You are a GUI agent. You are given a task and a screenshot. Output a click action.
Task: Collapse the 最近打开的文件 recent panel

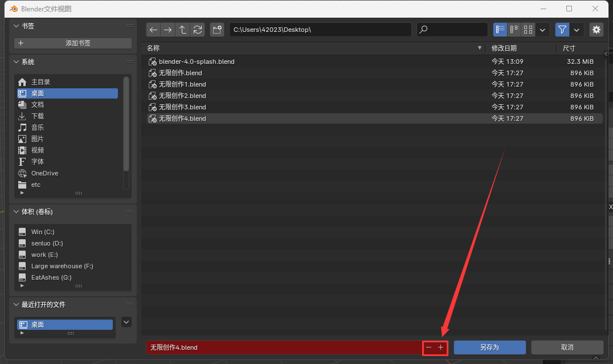point(16,304)
